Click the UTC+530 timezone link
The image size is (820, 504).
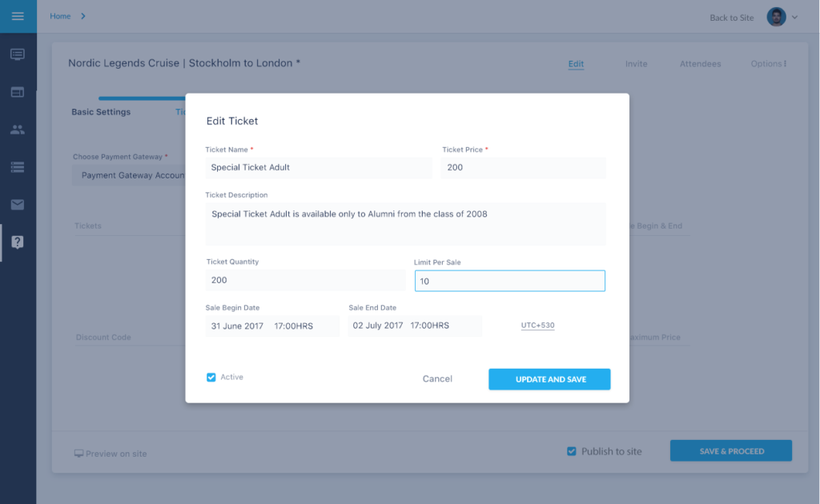537,326
